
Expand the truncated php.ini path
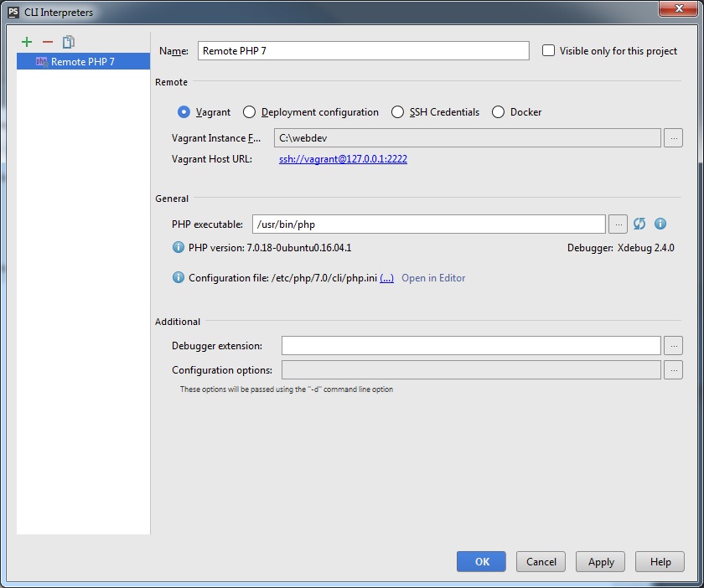(386, 277)
